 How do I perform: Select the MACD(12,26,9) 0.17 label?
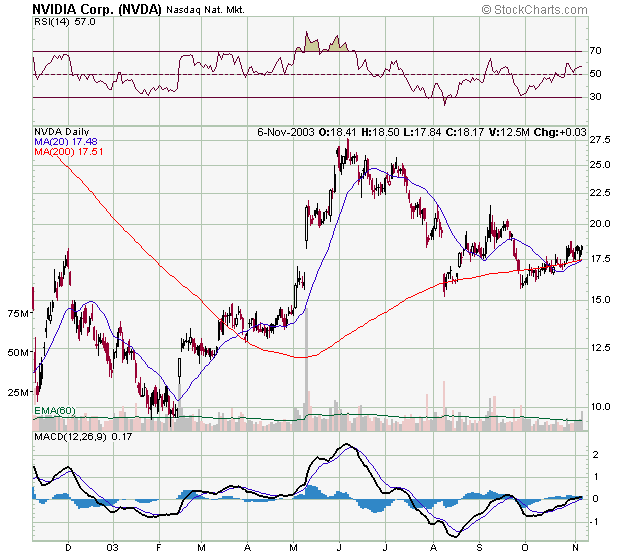[x=83, y=437]
